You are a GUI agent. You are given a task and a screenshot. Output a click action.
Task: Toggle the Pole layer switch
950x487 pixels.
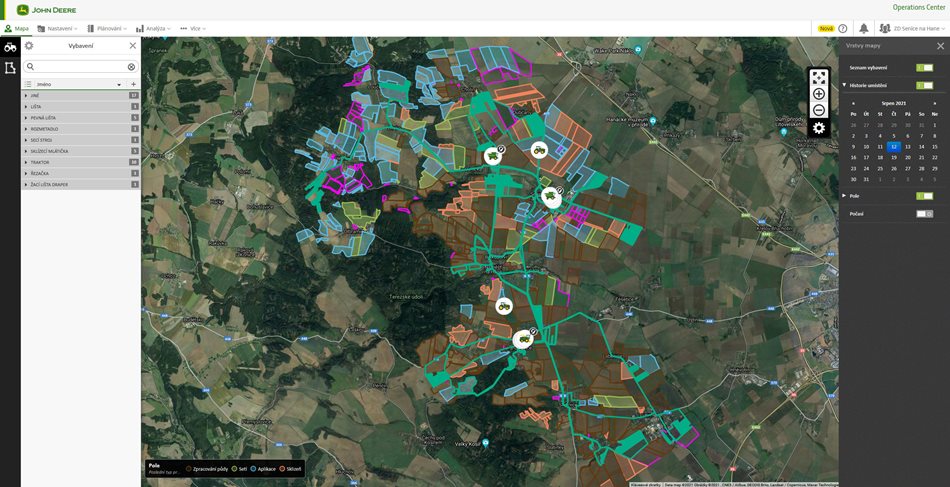pyautogui.click(x=925, y=196)
